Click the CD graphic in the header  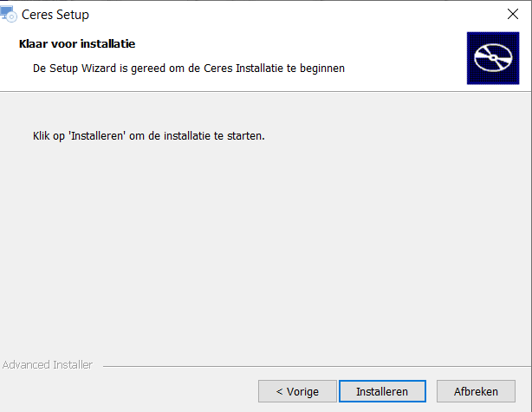[493, 58]
